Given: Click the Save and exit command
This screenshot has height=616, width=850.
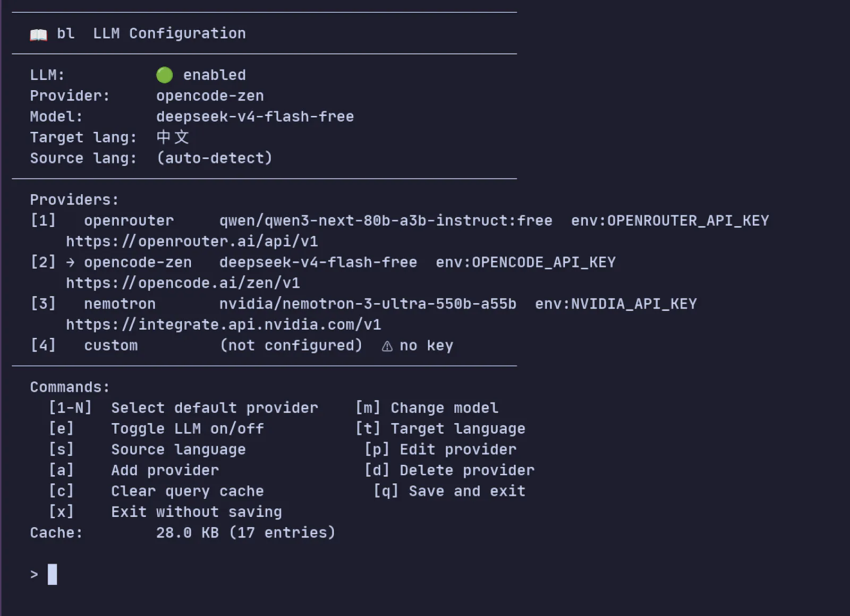Looking at the screenshot, I should (x=467, y=491).
